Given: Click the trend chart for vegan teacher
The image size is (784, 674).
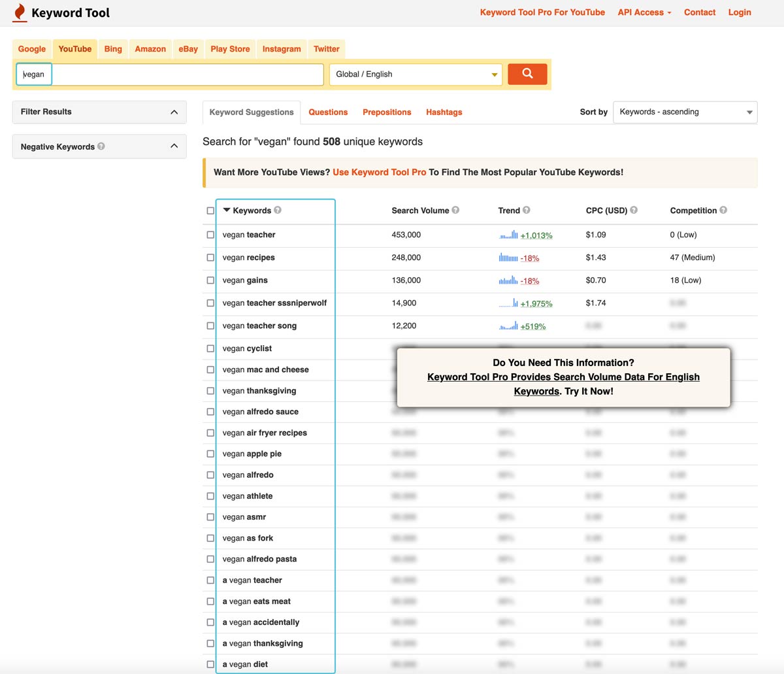Looking at the screenshot, I should 508,235.
